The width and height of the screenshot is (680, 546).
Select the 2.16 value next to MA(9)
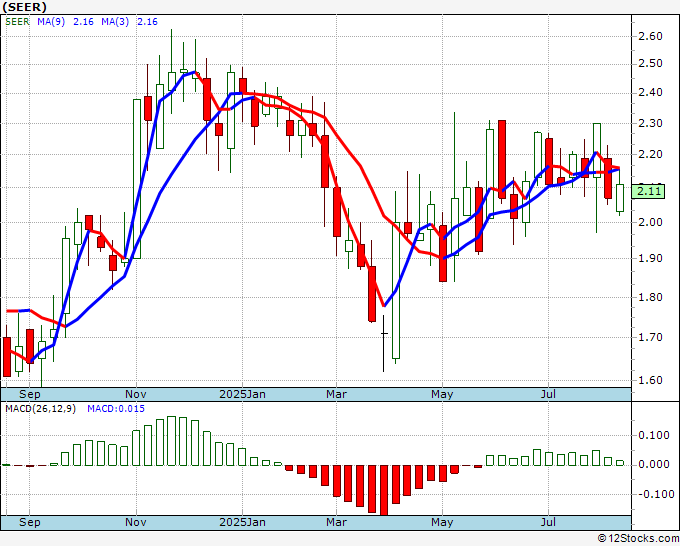click(83, 22)
